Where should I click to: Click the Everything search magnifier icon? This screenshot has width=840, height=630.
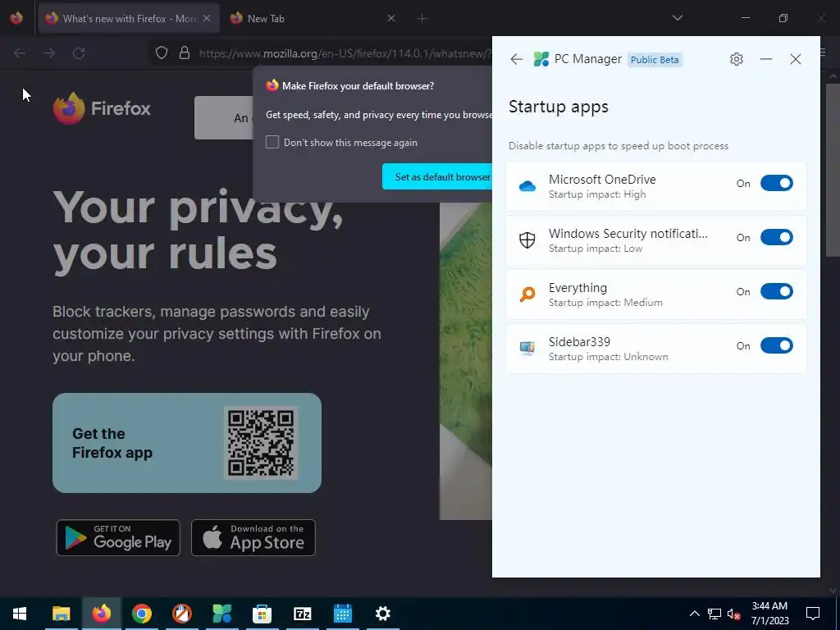(527, 294)
